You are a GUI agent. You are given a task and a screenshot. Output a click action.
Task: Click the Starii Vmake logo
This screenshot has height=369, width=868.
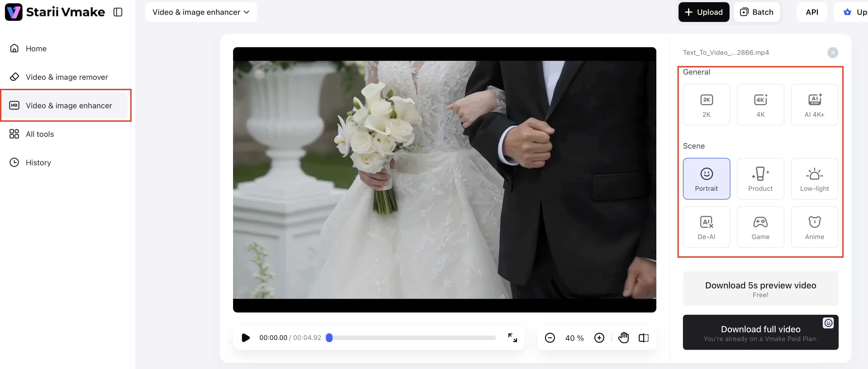pyautogui.click(x=55, y=12)
